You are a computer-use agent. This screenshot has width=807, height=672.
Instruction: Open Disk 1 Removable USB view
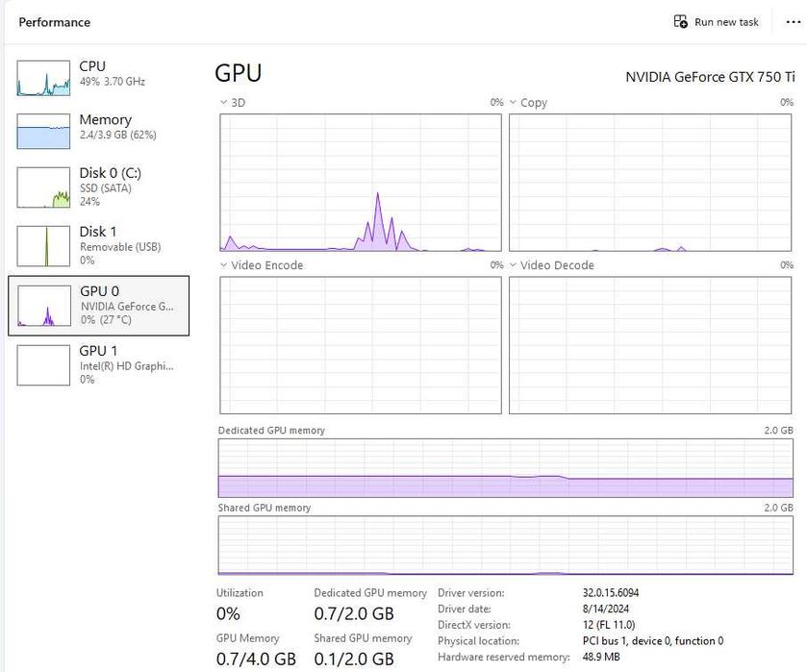click(x=99, y=245)
